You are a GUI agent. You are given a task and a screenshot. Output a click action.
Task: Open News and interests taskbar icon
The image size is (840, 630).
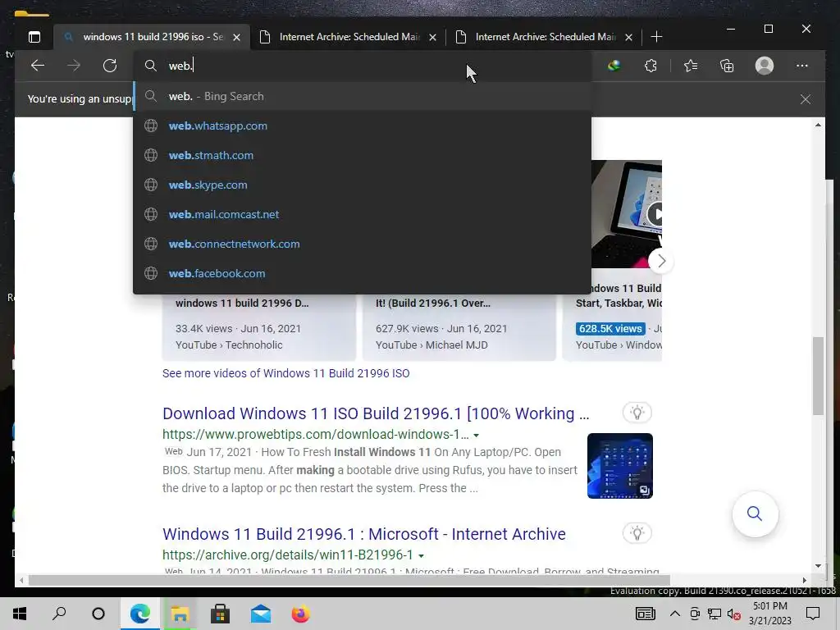point(645,614)
